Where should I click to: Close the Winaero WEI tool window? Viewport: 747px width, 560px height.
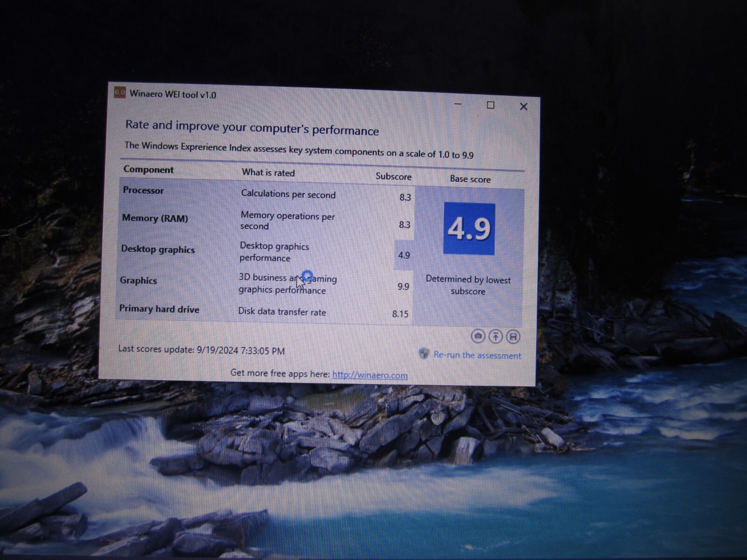(x=523, y=107)
